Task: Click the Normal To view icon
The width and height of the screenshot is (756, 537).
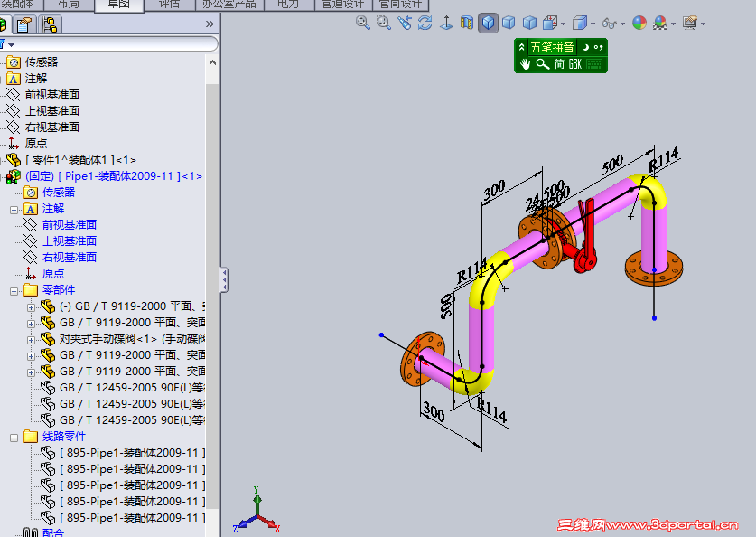Action: click(x=447, y=23)
